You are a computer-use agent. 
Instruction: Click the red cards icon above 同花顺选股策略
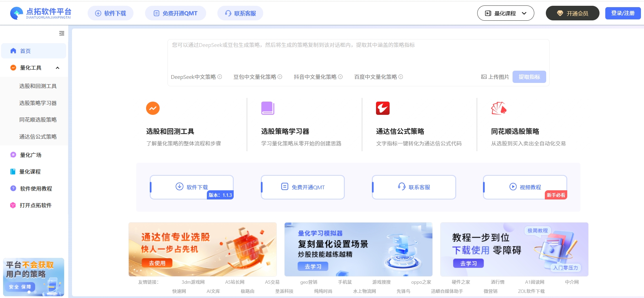499,108
